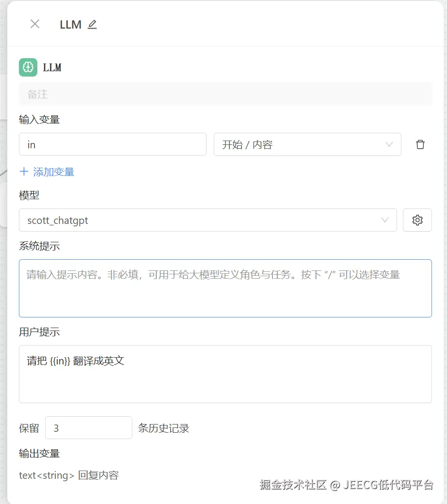Open model parameter settings gear
Image resolution: width=447 pixels, height=504 pixels.
[x=417, y=220]
